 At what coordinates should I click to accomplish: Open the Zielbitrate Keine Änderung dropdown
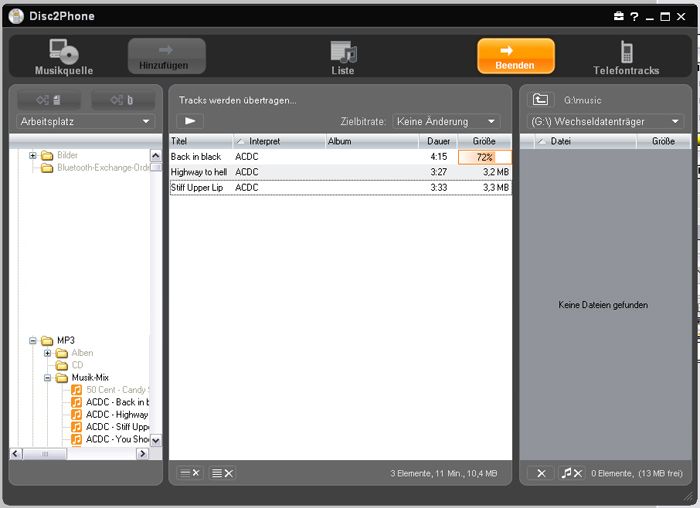click(x=446, y=121)
